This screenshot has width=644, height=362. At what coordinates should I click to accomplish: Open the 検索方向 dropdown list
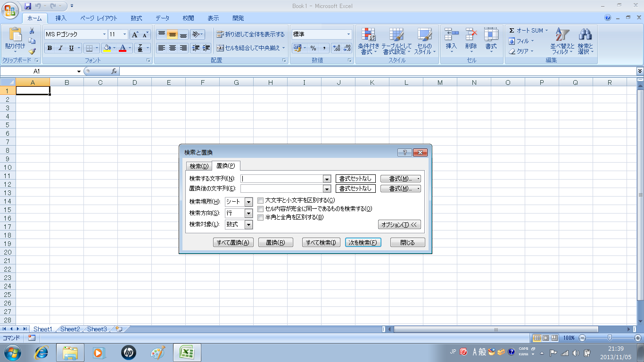pos(248,213)
